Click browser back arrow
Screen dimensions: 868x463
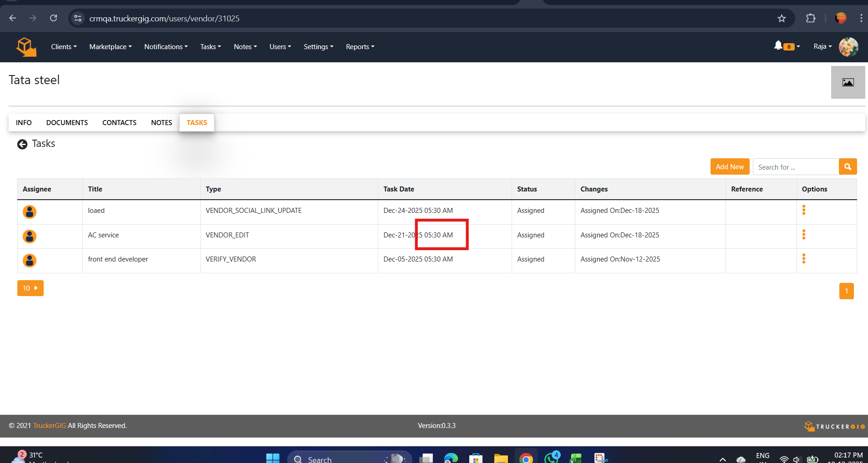click(13, 18)
